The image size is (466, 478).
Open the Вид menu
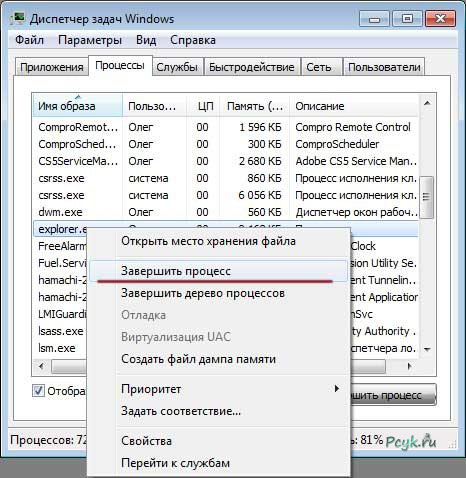[x=146, y=40]
